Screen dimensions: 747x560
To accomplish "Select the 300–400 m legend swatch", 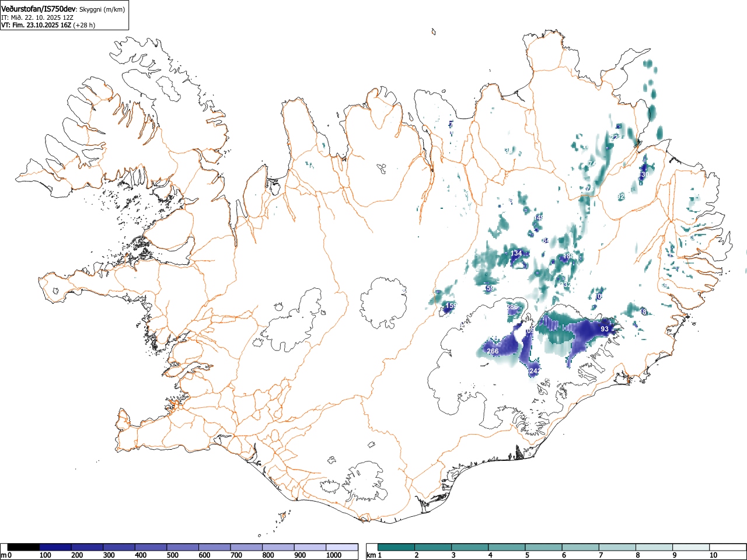I will [119, 547].
